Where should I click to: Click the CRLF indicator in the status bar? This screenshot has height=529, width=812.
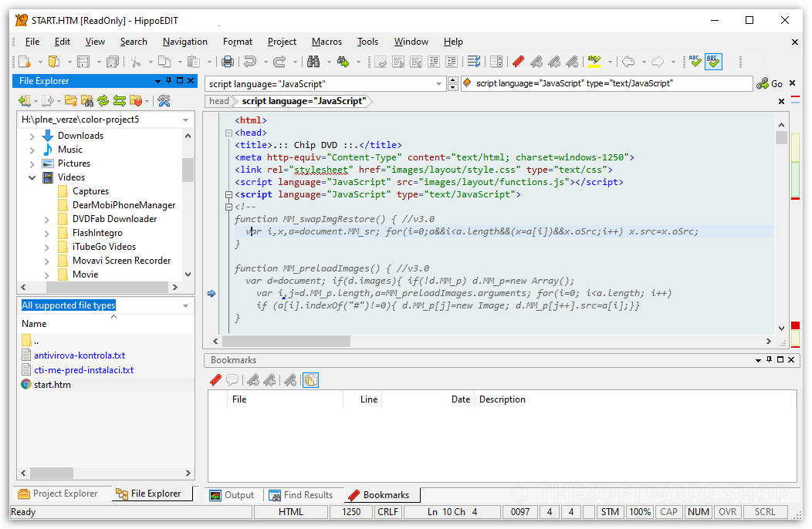(387, 511)
